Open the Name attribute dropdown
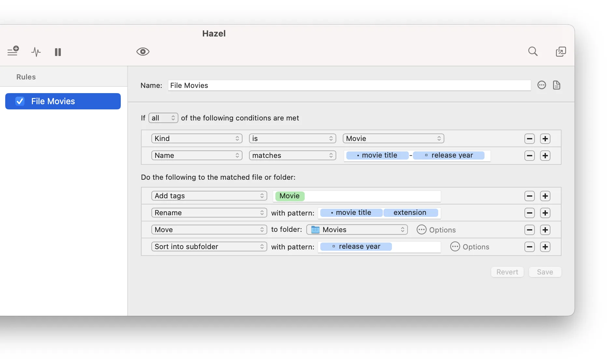611x364 pixels. [x=197, y=155]
